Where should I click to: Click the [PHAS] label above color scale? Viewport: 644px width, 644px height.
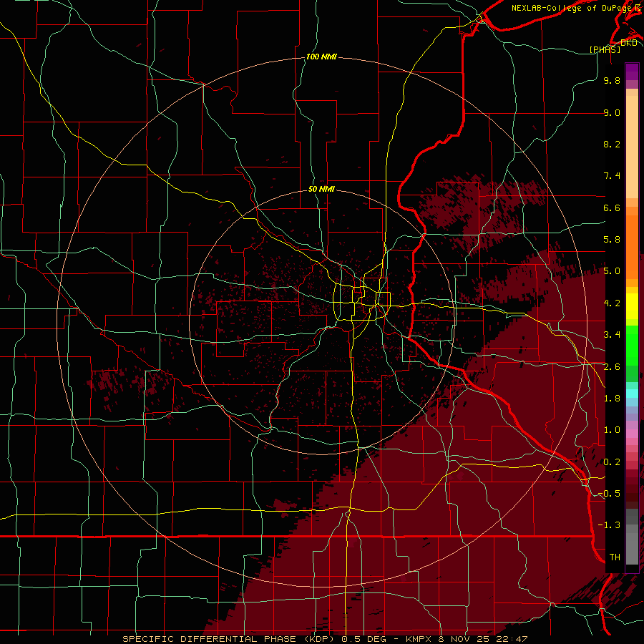(605, 49)
